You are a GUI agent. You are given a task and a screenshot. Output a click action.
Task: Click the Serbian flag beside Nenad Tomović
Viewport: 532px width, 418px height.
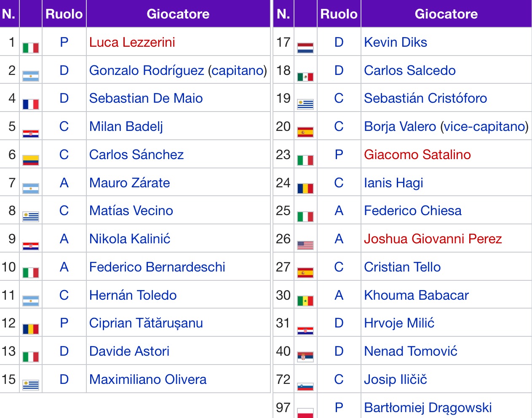coord(305,357)
